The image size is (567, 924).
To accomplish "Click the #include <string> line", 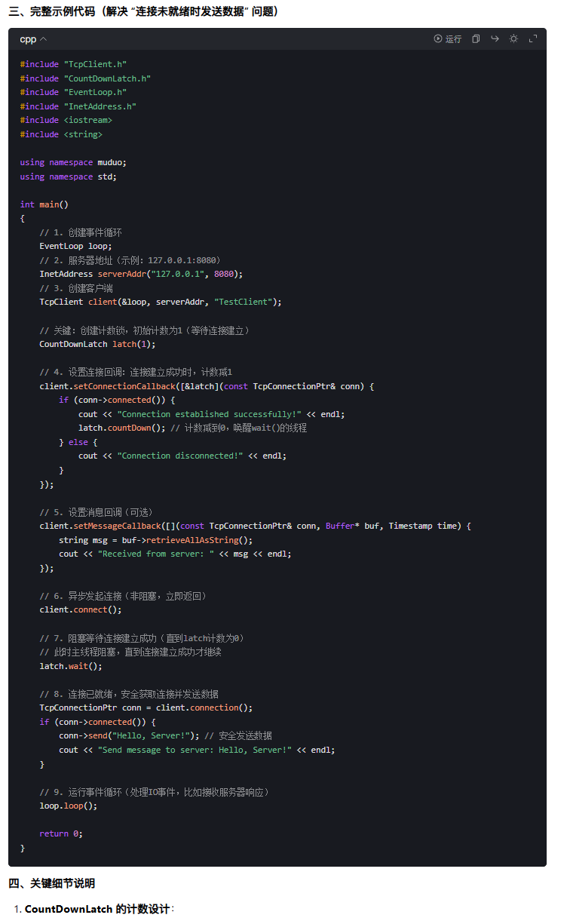I will 61,134.
